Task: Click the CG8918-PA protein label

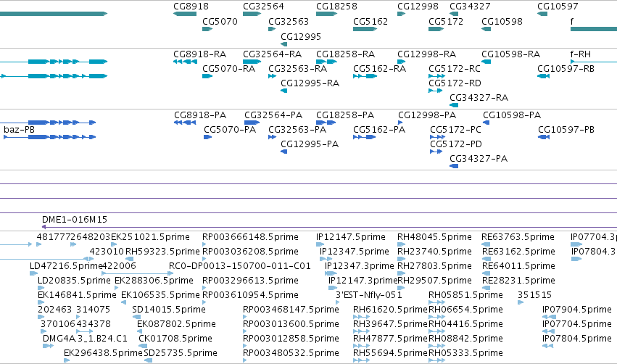Action: (200, 115)
